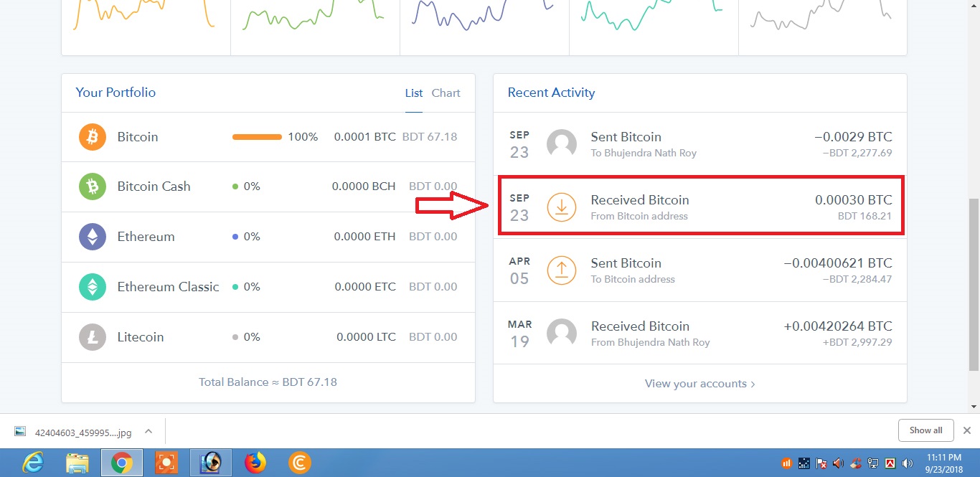Click the Bitcoin 100% allocation bar

tap(257, 136)
